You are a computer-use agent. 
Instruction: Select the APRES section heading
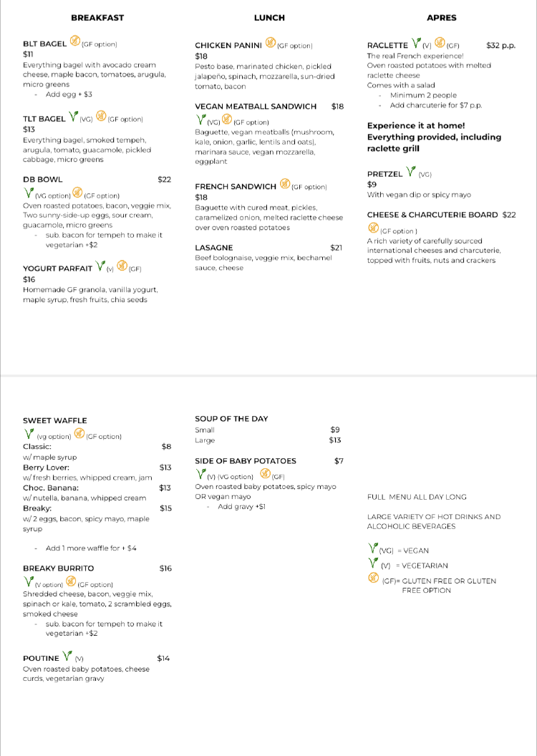tap(441, 18)
